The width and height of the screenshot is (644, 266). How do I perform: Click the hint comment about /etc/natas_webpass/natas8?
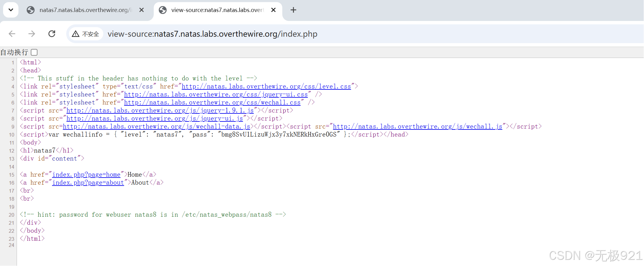153,215
